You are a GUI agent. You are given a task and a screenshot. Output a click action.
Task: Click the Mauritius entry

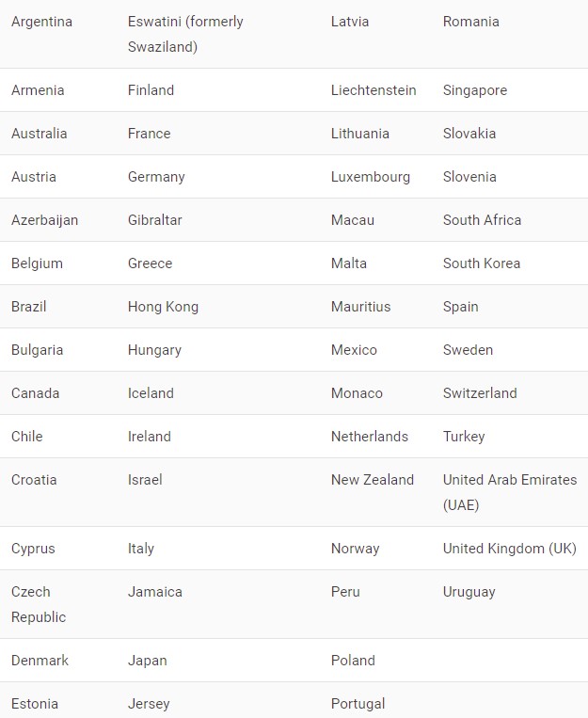click(x=361, y=307)
